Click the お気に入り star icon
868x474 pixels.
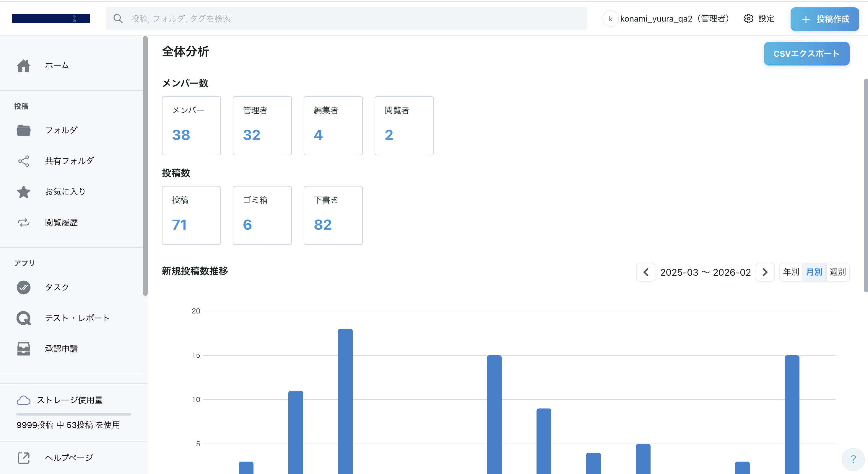pos(24,192)
